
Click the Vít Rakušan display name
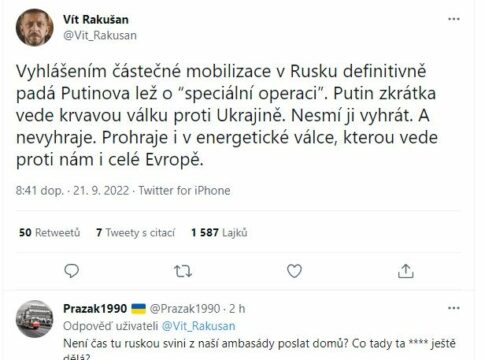pyautogui.click(x=96, y=19)
